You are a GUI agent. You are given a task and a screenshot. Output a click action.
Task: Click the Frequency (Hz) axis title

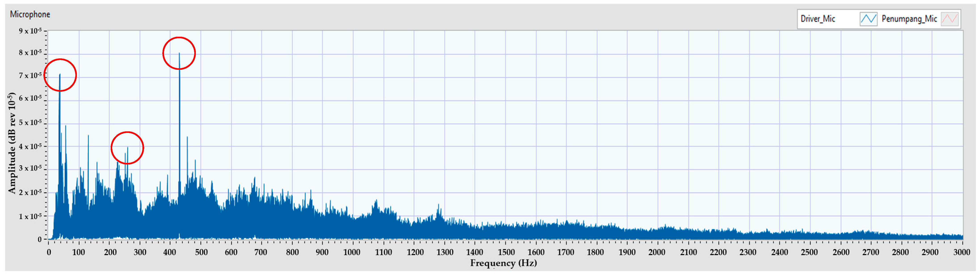point(503,263)
